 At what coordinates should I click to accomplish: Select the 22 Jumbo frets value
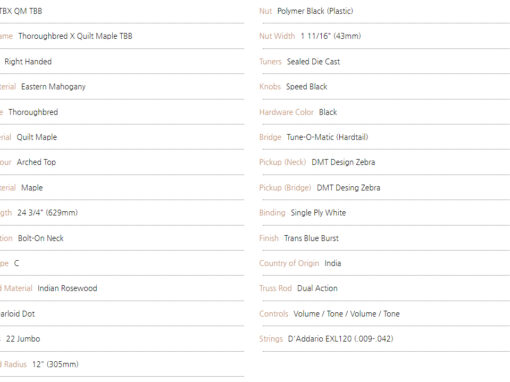point(23,339)
